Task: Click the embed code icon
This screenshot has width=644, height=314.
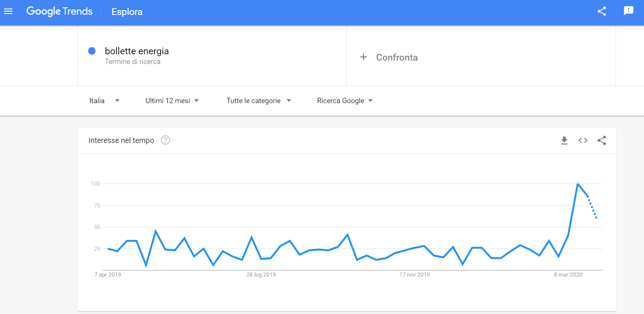Action: coord(583,140)
